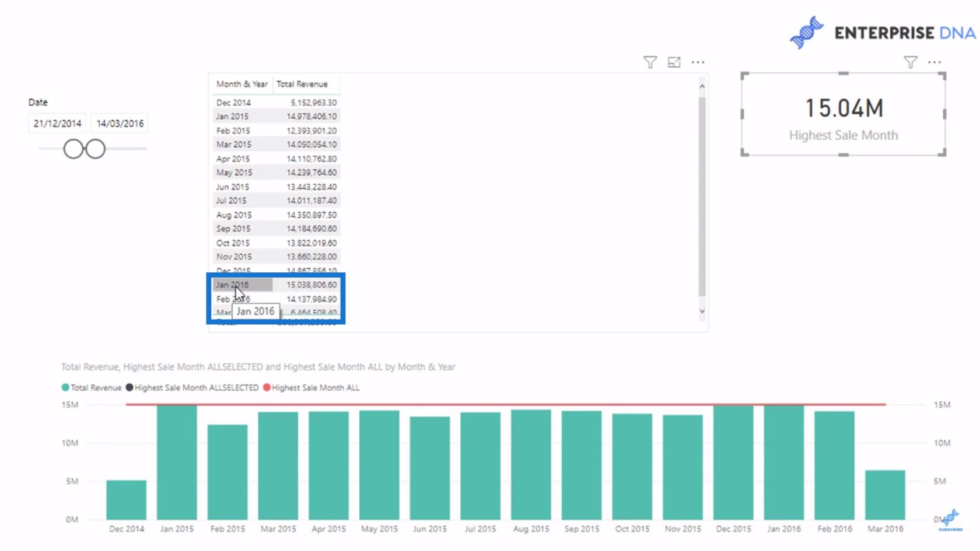The image size is (980, 551).
Task: Click the Oct 2015 x-axis label
Action: pos(632,529)
